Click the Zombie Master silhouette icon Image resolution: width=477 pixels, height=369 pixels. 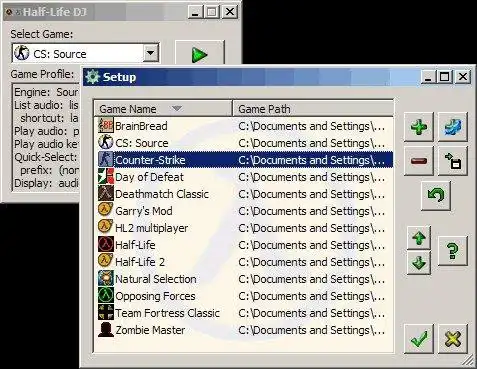106,329
